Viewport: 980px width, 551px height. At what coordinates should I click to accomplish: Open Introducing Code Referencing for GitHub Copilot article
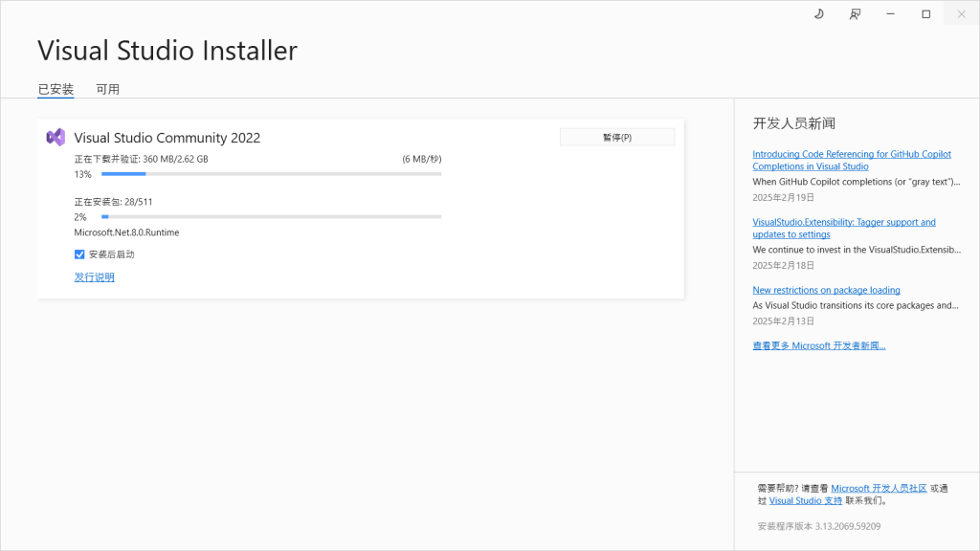[x=851, y=160]
